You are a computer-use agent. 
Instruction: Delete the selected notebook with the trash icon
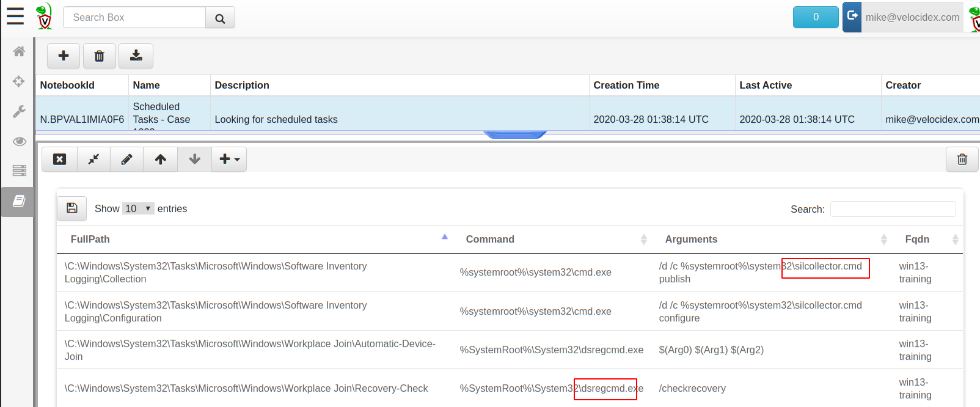coord(99,56)
